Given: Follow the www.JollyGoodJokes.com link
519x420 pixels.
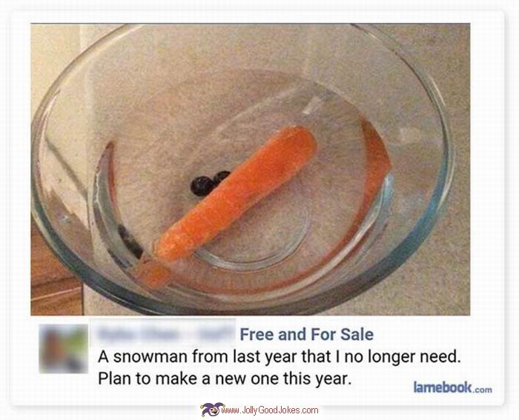Looking at the screenshot, I should pyautogui.click(x=270, y=410).
